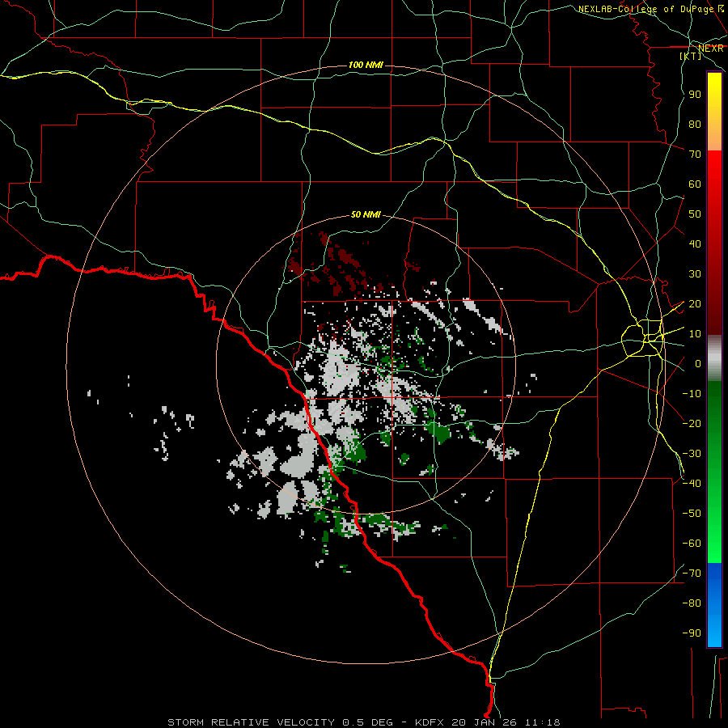Click the 50 value on velocity scale
This screenshot has width=728, height=728.
[x=695, y=214]
